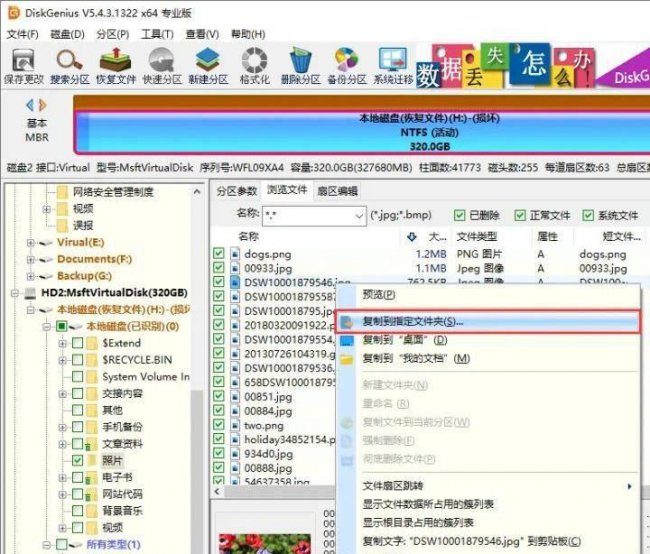Viewport: 650px width, 554px height.
Task: Click the $RECYCLE.BIN folder icon
Action: 92,360
